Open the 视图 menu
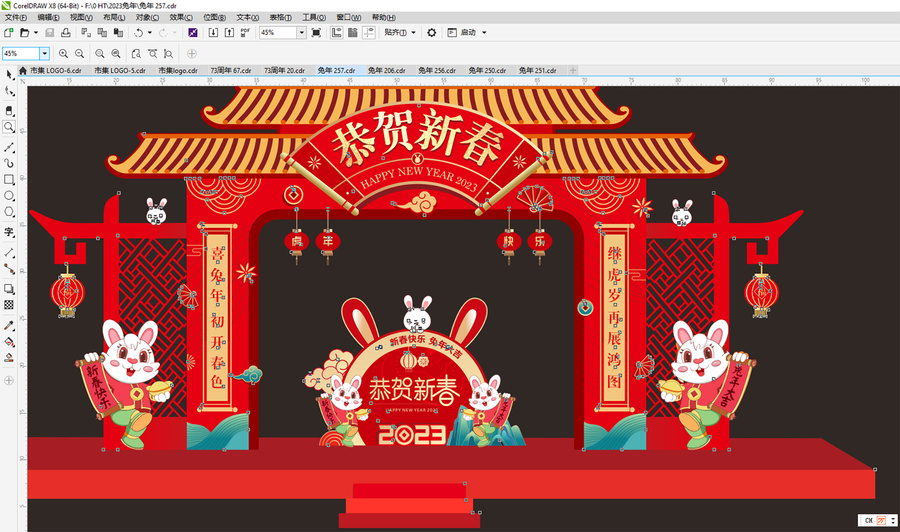The image size is (900, 532). click(x=81, y=17)
